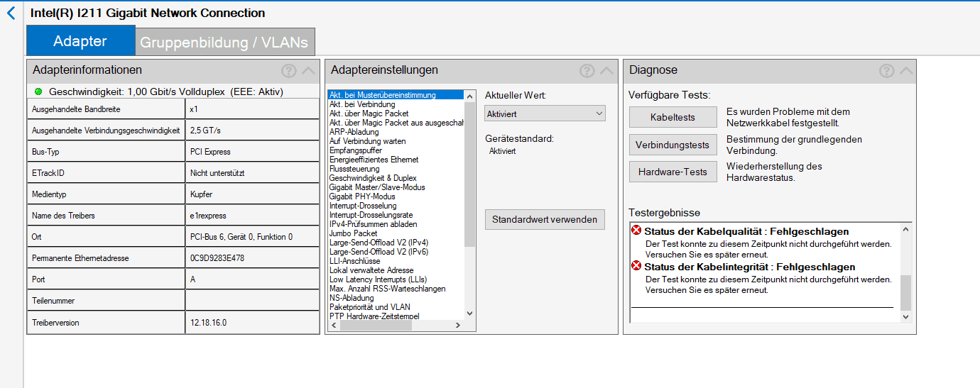Click the Kabelqualität error icon
Screen dimensions: 980x388
point(636,231)
